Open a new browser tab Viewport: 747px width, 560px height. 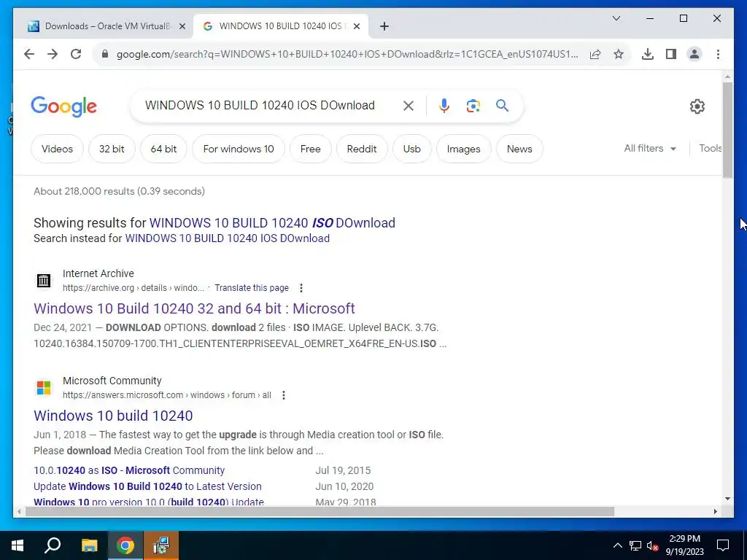384,27
